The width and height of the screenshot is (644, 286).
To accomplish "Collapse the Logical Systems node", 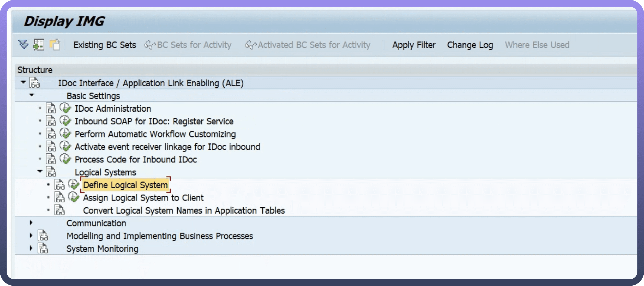I will coord(40,171).
